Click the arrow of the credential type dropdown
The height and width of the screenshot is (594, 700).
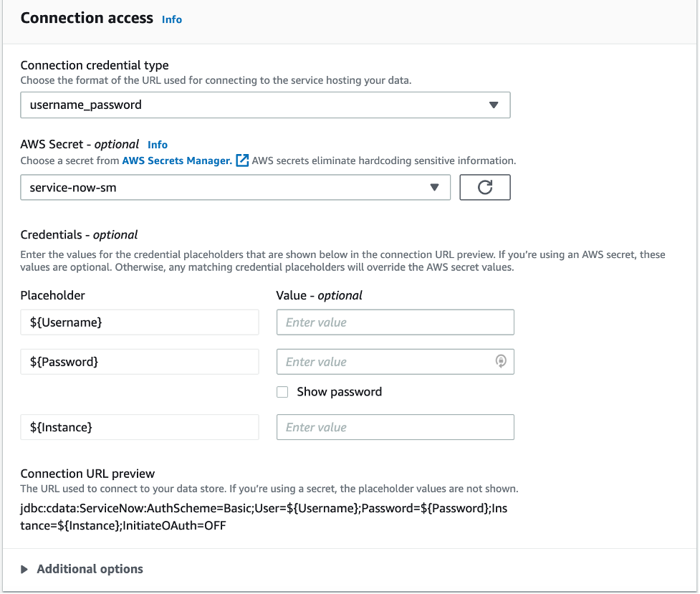click(493, 105)
